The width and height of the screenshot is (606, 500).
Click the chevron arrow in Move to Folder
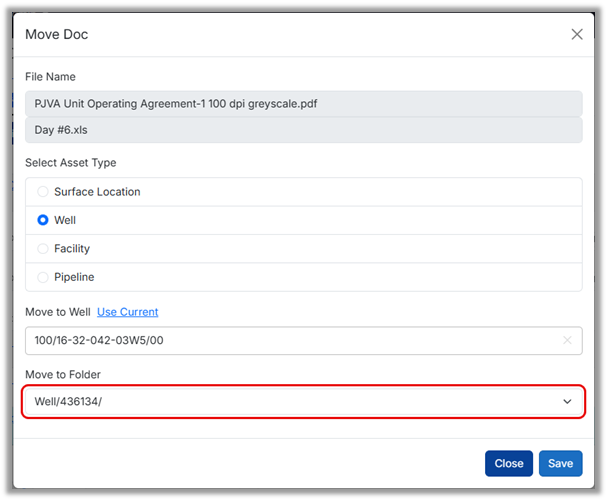[567, 402]
